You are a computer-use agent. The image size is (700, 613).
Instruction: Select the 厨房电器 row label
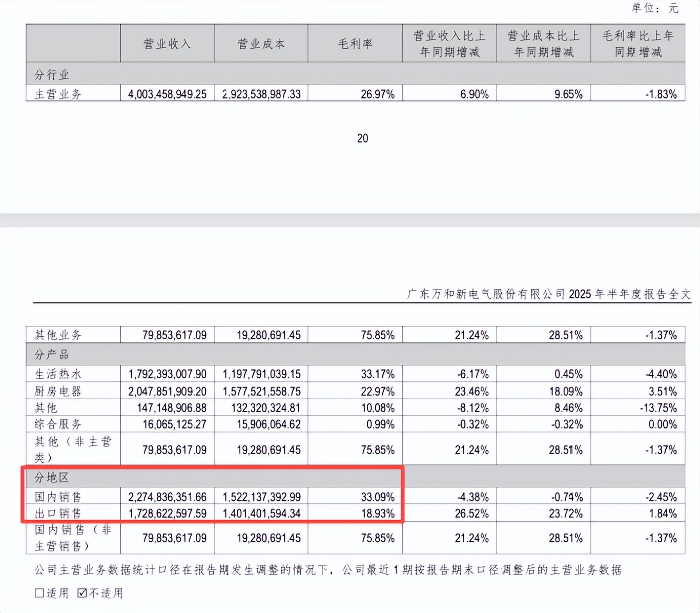coord(58,392)
